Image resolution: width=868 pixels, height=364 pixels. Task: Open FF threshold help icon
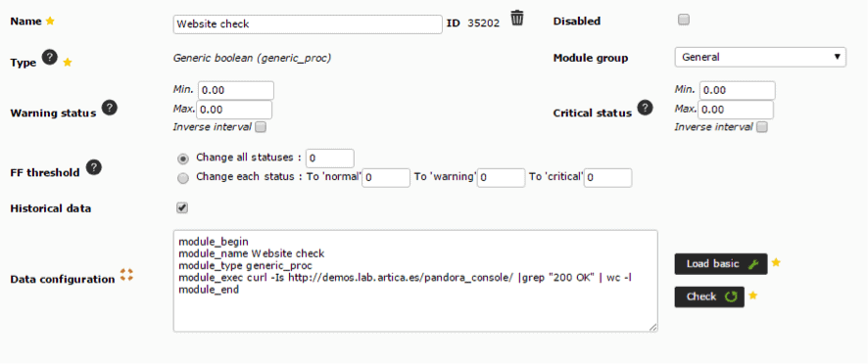coord(94,167)
